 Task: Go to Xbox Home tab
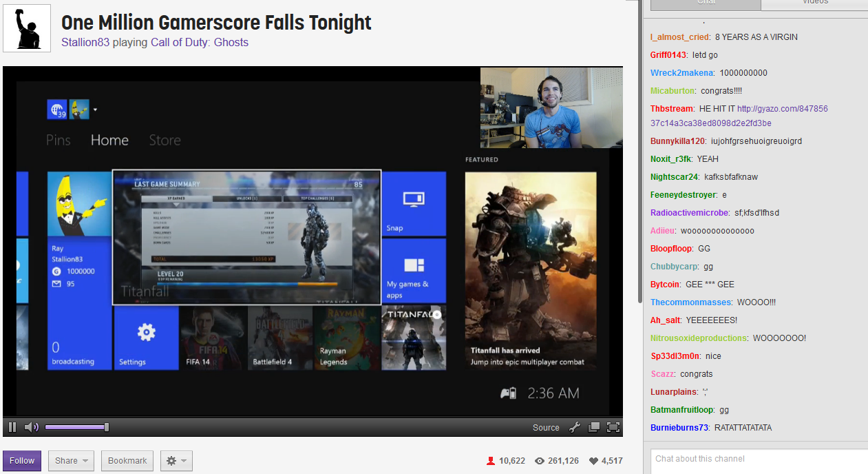pos(109,140)
